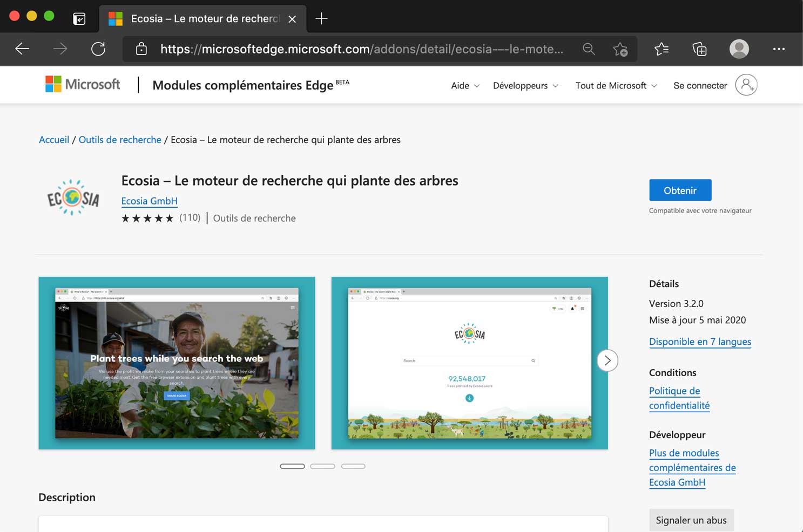Open the Edge settings and more menu
Screen dimensions: 803x532
click(779, 49)
